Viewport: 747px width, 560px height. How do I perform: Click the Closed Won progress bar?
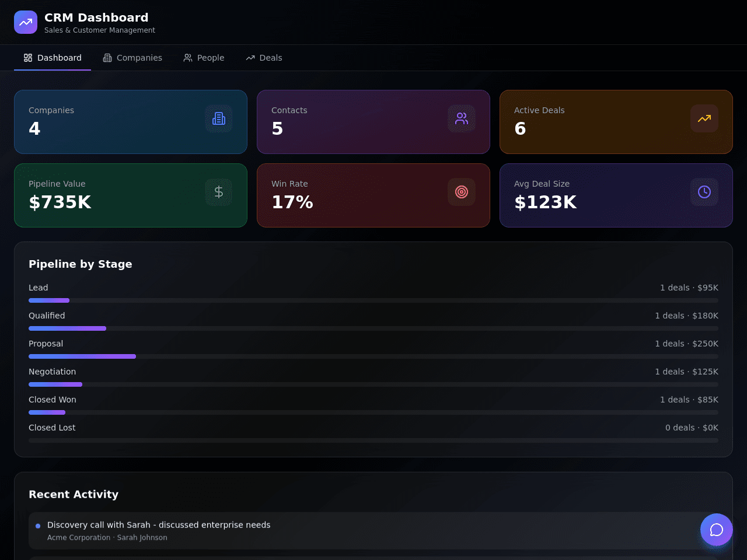pos(373,412)
